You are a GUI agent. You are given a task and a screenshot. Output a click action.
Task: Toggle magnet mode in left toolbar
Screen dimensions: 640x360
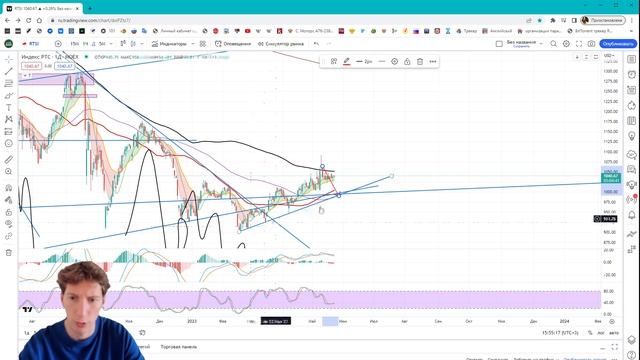click(8, 188)
